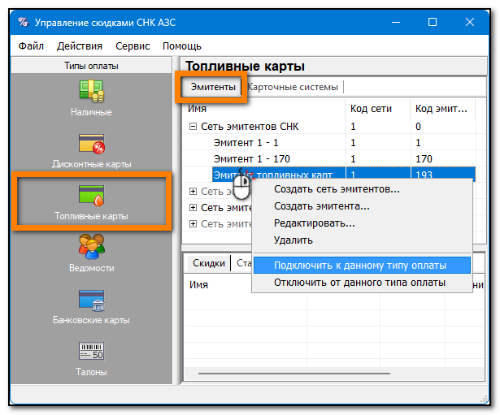500x415 pixels.
Task: Expand the second collapsed Сеть эмите network
Action: tap(193, 208)
